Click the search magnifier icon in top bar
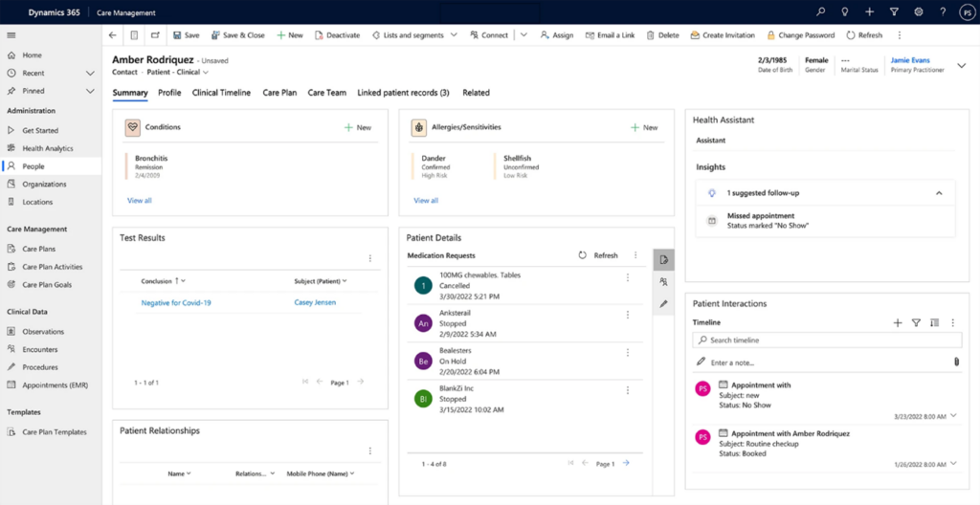The image size is (980, 505). 820,11
